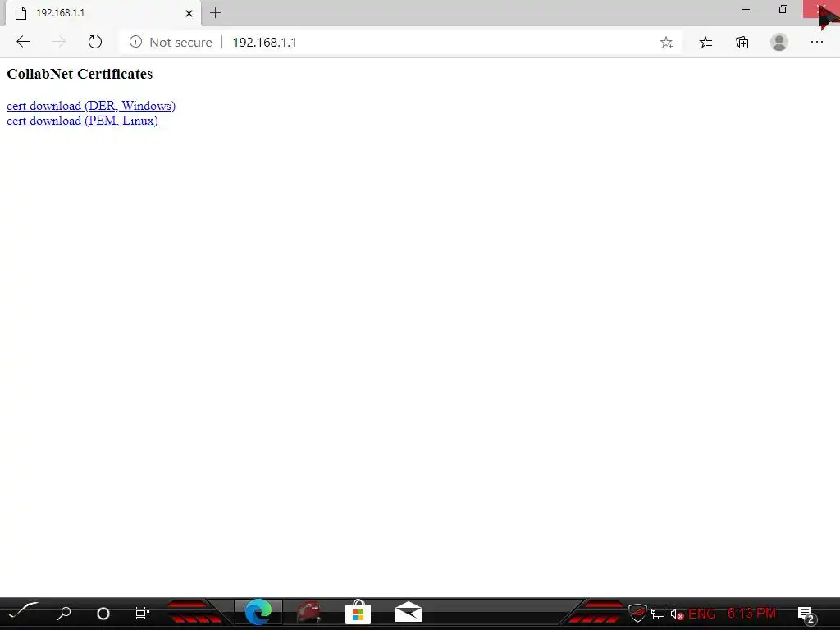The width and height of the screenshot is (840, 630).
Task: Open a new browser tab
Action: 216,13
